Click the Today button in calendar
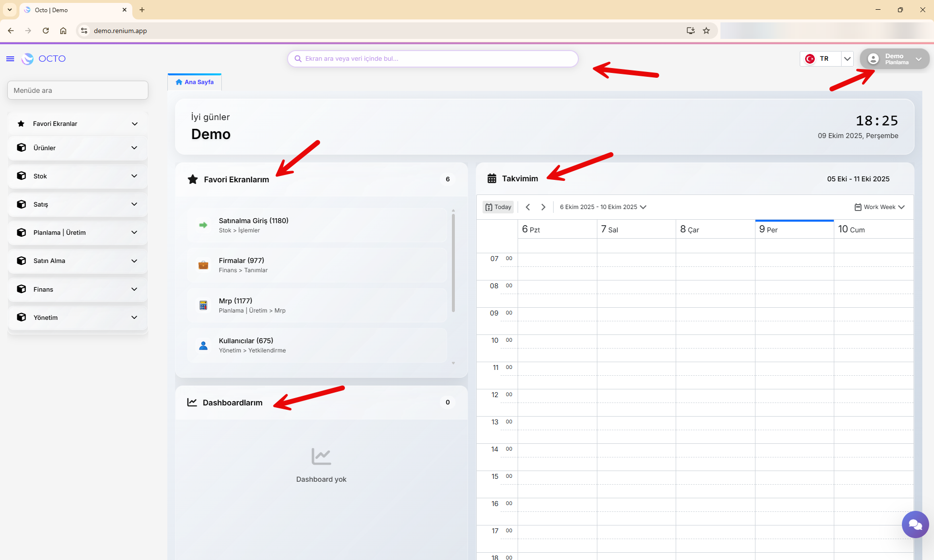The image size is (934, 560). coord(498,207)
